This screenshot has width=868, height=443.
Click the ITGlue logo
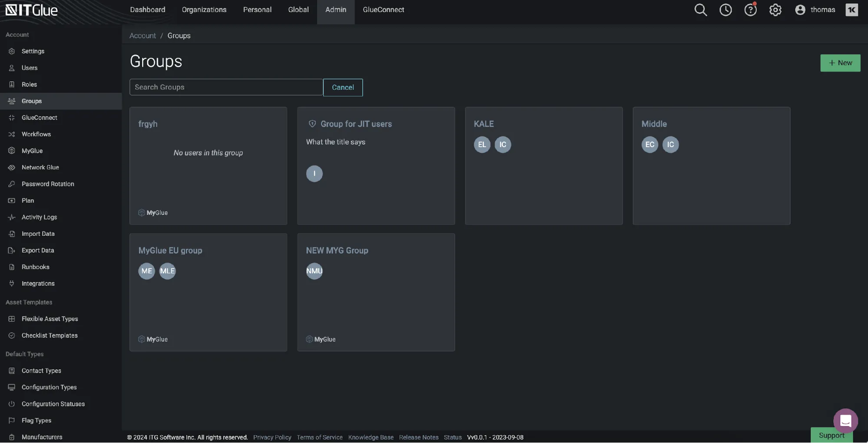point(31,10)
